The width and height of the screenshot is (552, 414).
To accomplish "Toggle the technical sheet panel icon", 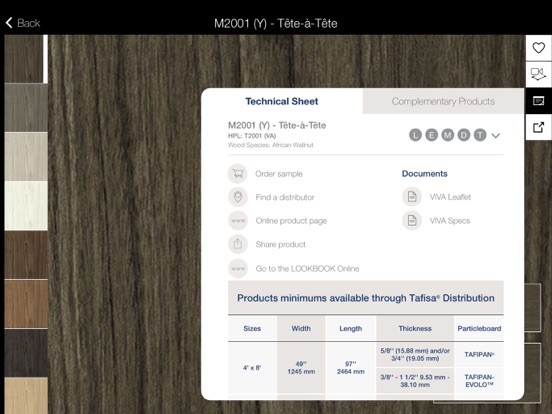I will click(x=538, y=101).
